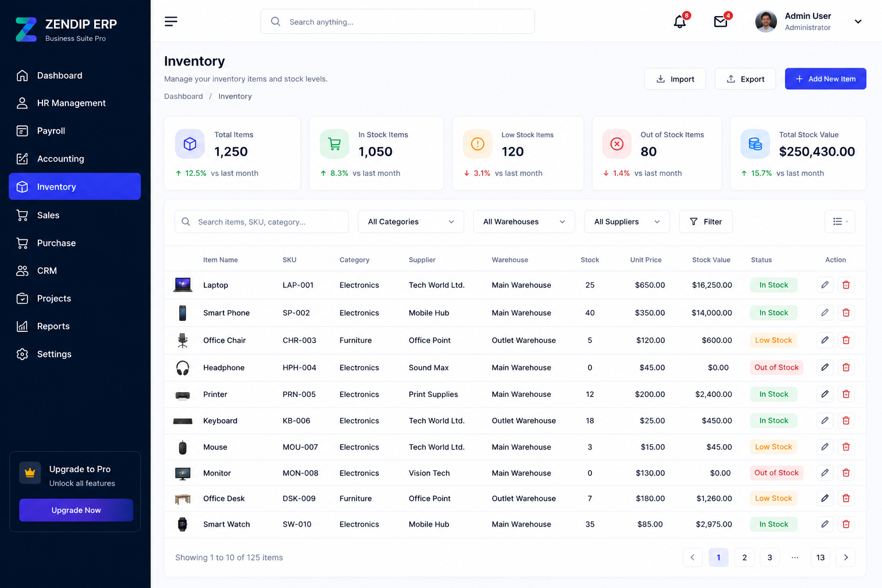Follow the Dashboard breadcrumb link

[183, 96]
